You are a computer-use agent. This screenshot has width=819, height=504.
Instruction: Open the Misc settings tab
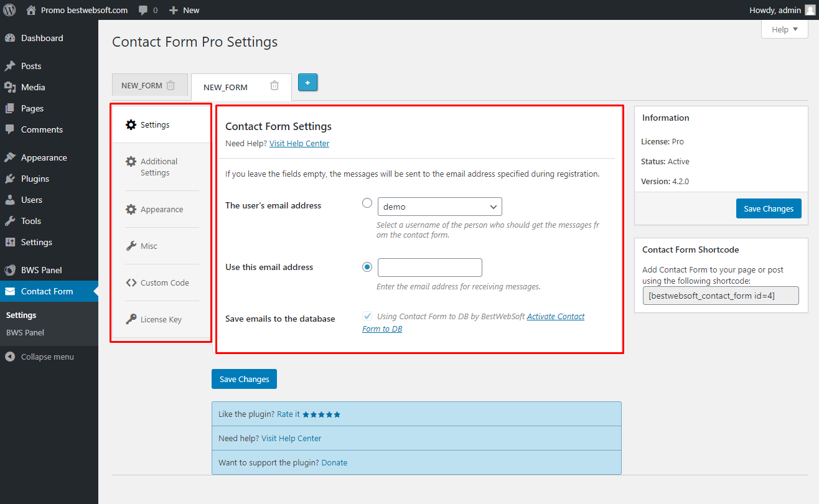[x=162, y=246]
